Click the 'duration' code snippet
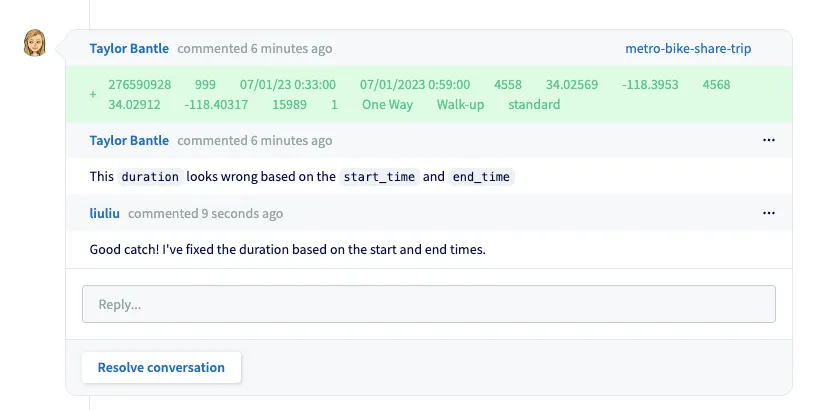The width and height of the screenshot is (824, 410). point(150,177)
